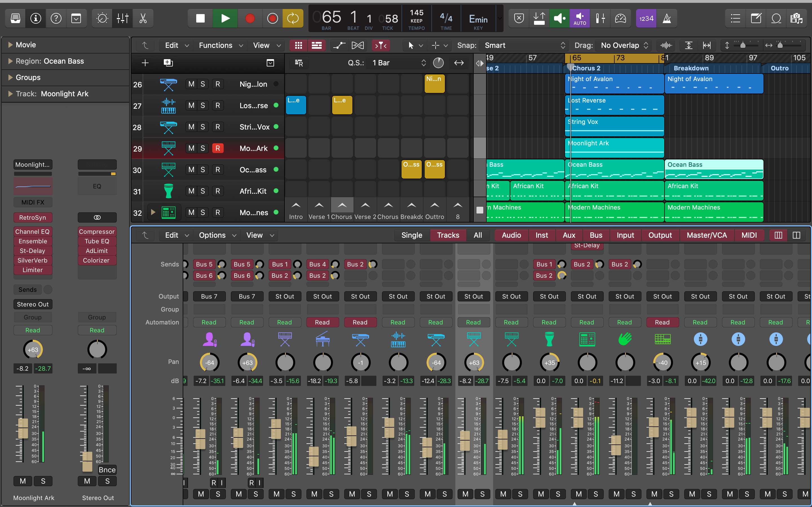Viewport: 812px width, 507px height.
Task: Click the Cycle mode button
Action: pos(293,18)
